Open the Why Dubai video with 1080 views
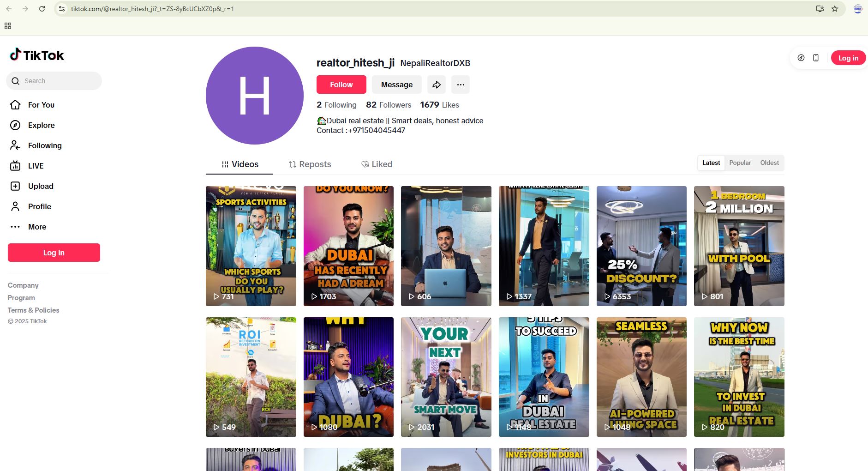The height and width of the screenshot is (471, 868). (x=348, y=377)
